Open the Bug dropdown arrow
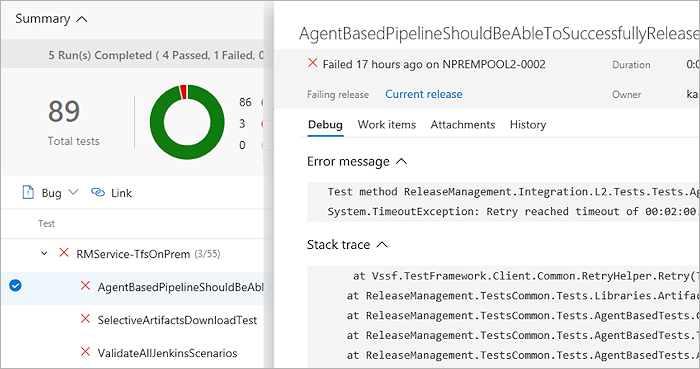This screenshot has width=700, height=369. pos(73,192)
